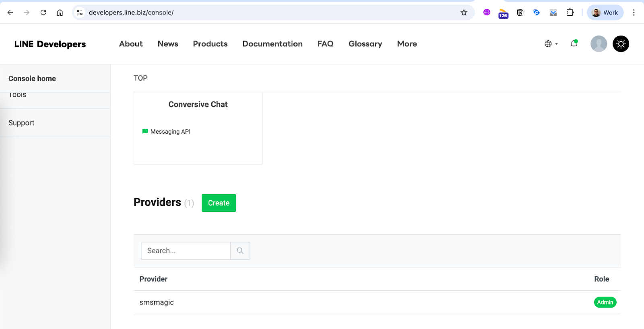The image size is (644, 329).
Task: Click the Messaging API label
Action: click(x=170, y=132)
